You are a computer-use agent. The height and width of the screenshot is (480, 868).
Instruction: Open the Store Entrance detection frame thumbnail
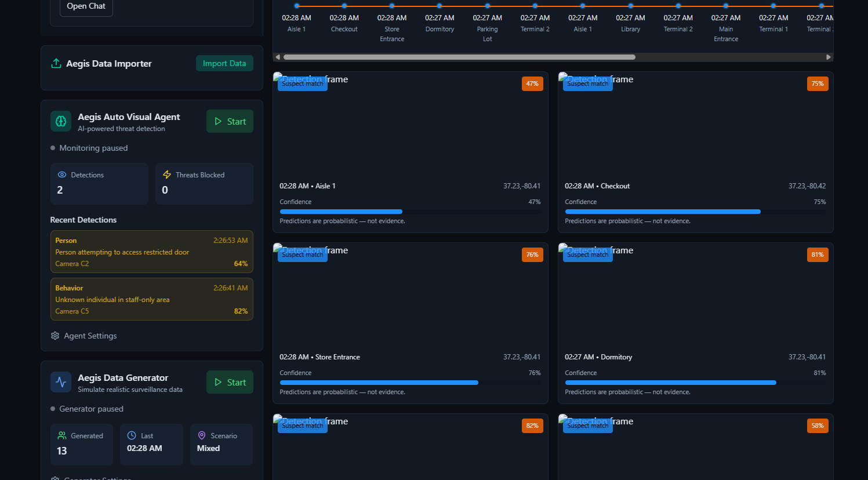pyautogui.click(x=411, y=295)
